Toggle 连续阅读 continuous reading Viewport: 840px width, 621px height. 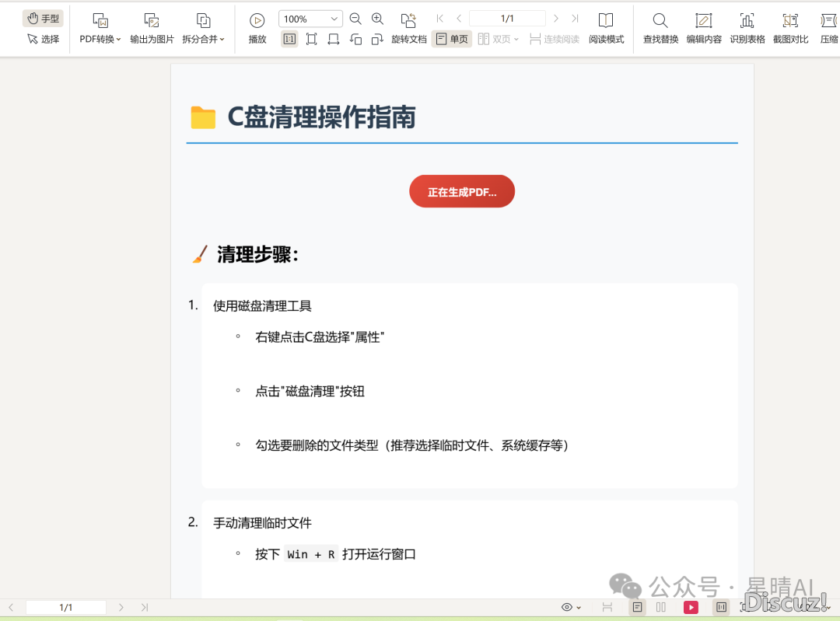click(555, 39)
